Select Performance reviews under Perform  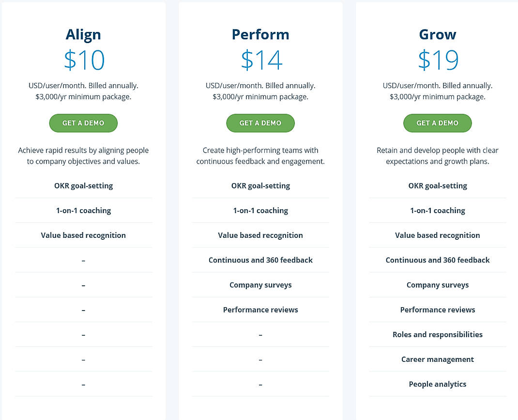260,310
